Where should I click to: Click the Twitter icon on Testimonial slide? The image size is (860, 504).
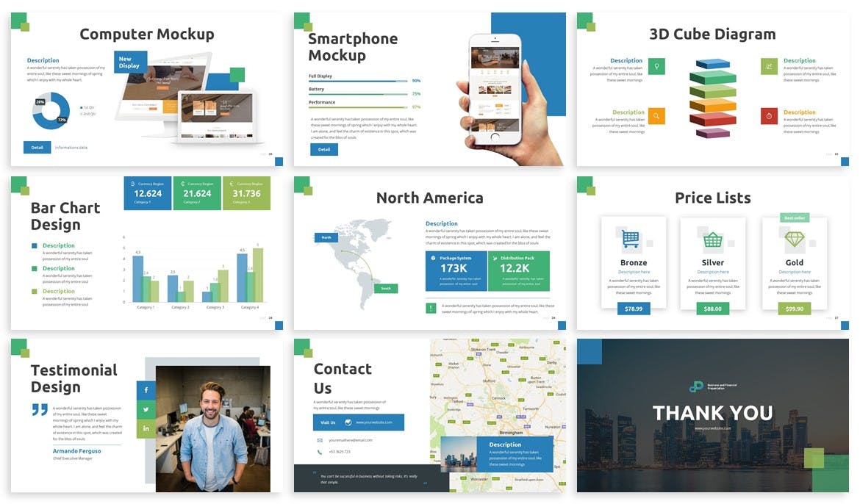tap(146, 409)
